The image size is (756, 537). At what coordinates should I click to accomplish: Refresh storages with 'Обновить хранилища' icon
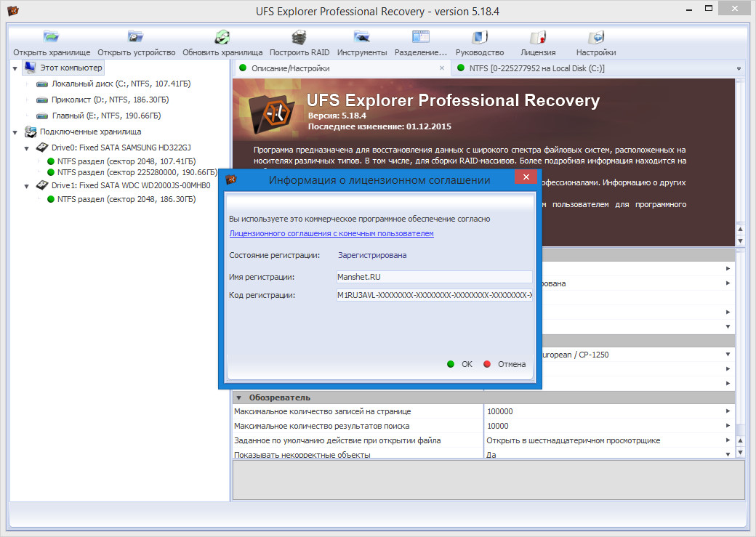pyautogui.click(x=222, y=36)
